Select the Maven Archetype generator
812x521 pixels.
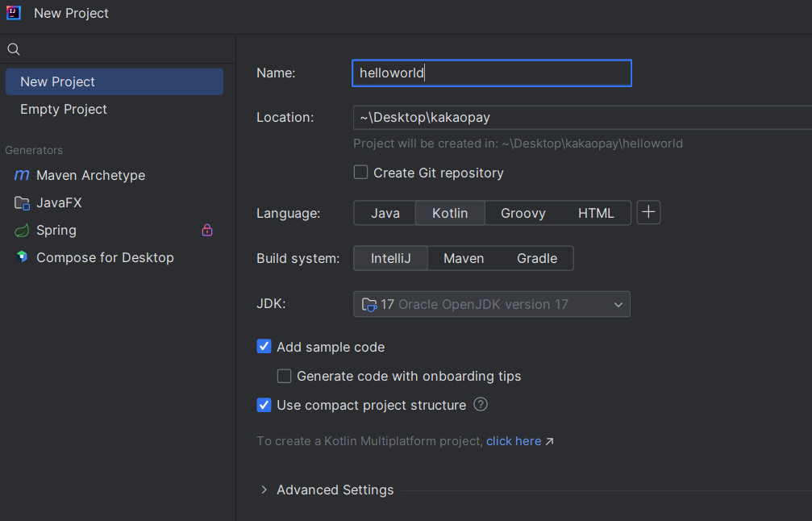90,175
